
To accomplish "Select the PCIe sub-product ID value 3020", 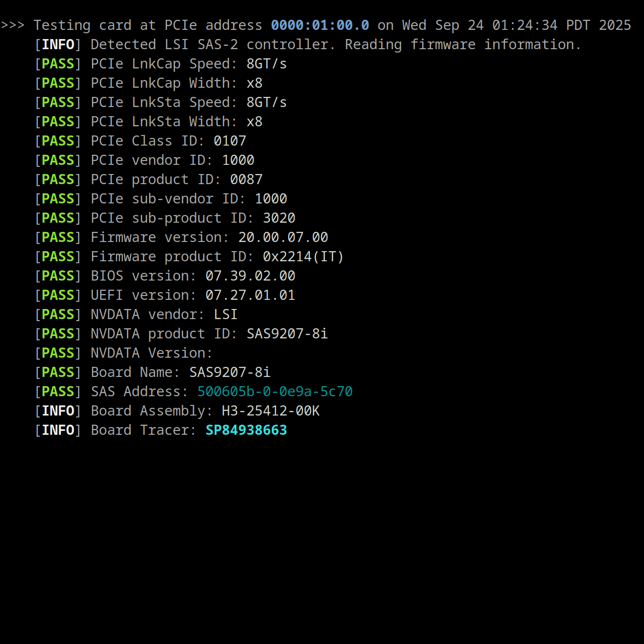I will click(279, 218).
